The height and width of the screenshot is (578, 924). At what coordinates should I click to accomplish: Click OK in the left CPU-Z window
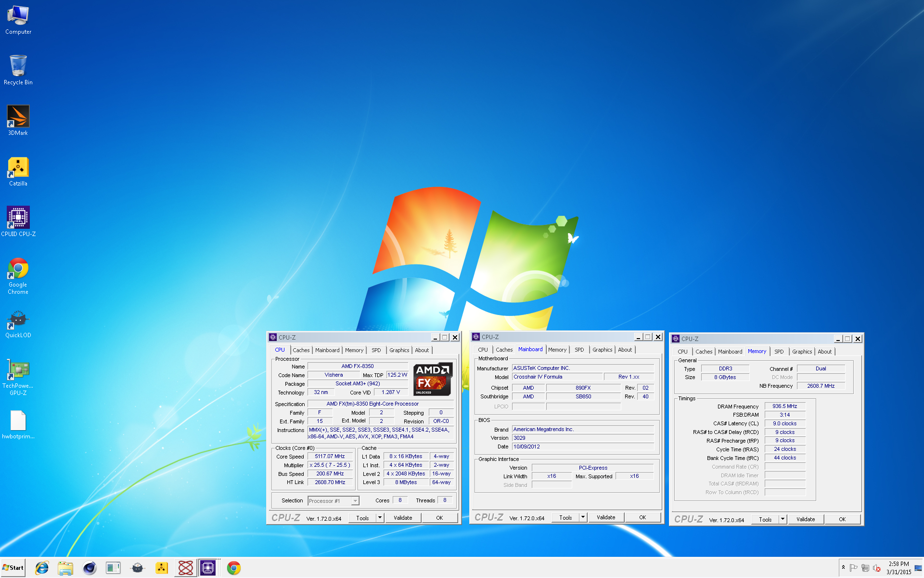(x=439, y=518)
